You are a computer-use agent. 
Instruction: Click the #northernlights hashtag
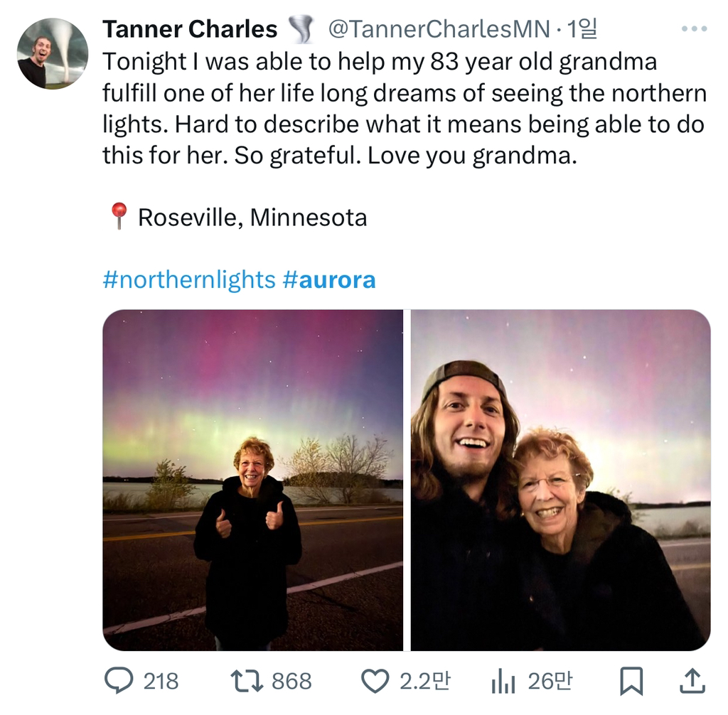click(188, 279)
